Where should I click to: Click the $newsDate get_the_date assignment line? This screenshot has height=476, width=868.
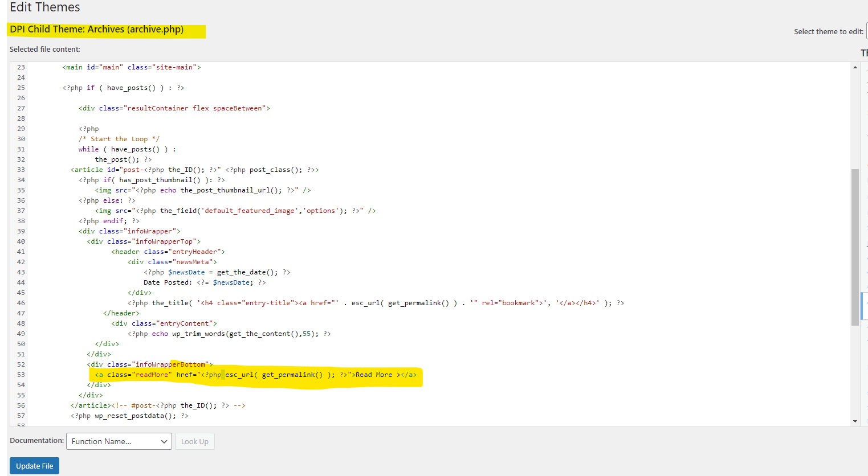[217, 272]
